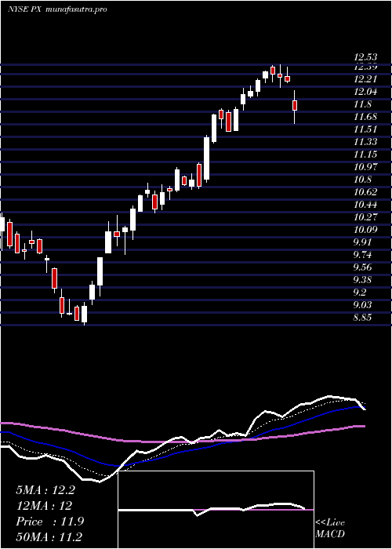Screen dimensions: 392x549
Task: Click the 11.51 price axis label
Action: [x=365, y=129]
